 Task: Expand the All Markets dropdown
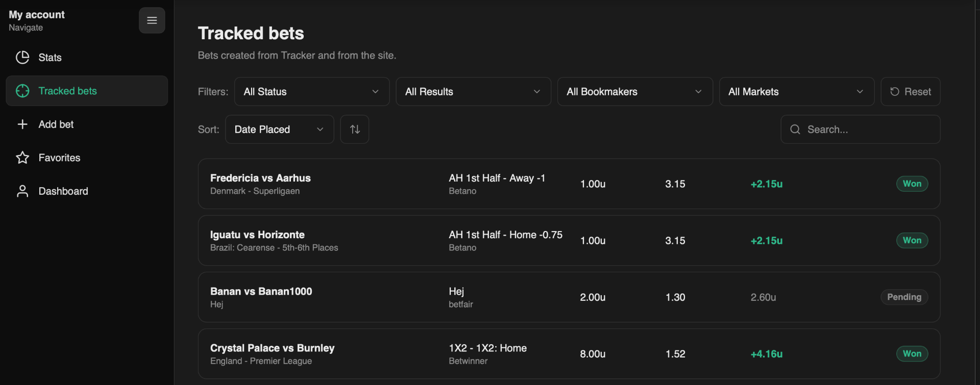[796, 92]
